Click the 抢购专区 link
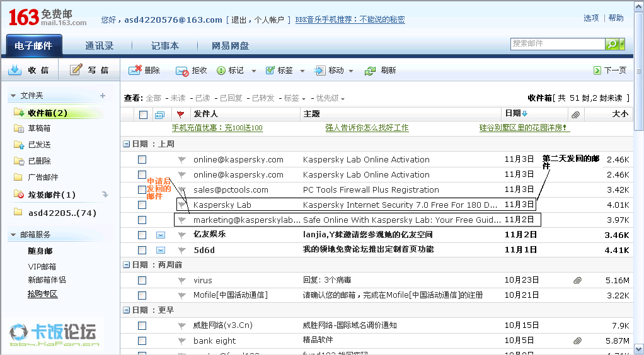Image resolution: width=644 pixels, height=355 pixels. point(43,294)
